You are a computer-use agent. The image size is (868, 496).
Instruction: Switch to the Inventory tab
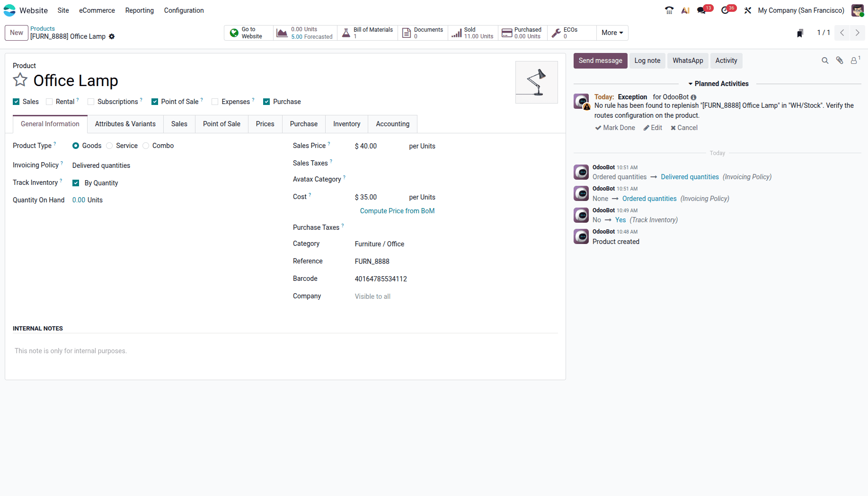pos(347,124)
